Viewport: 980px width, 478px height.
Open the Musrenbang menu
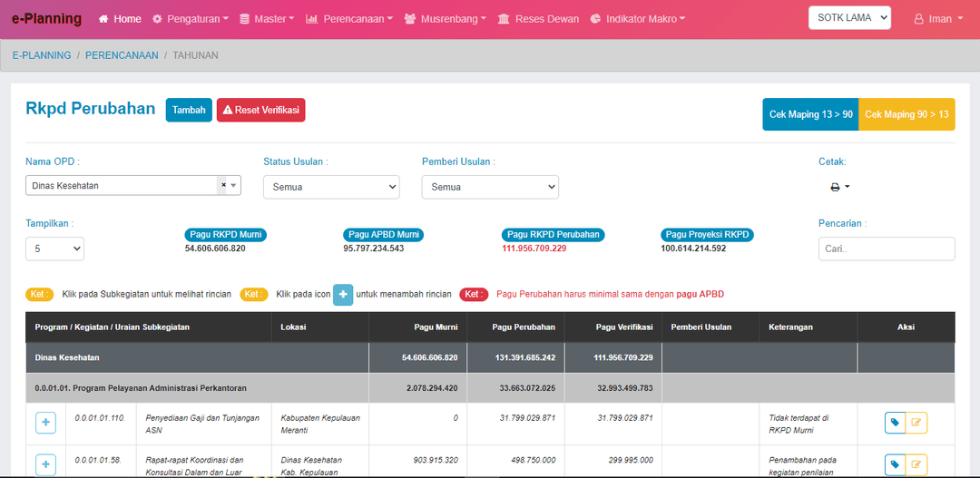[x=445, y=19]
